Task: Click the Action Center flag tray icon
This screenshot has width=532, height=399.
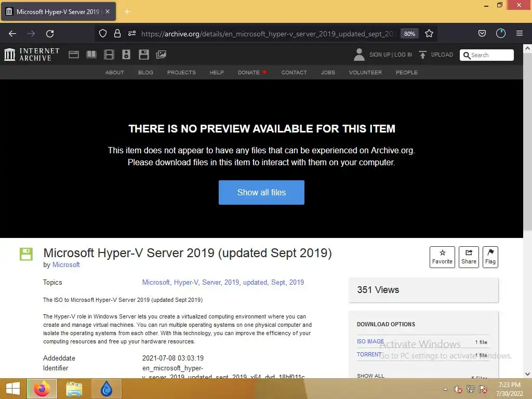Action: (483, 389)
